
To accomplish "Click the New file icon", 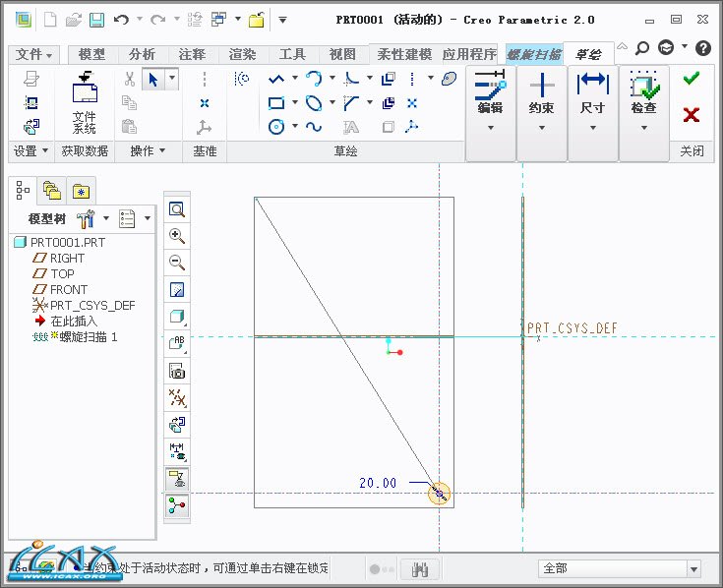I will 50,20.
